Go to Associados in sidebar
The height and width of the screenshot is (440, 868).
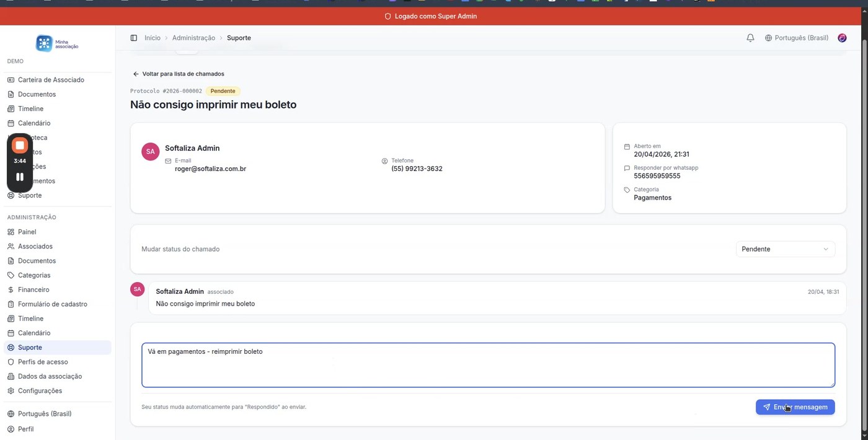(x=35, y=246)
